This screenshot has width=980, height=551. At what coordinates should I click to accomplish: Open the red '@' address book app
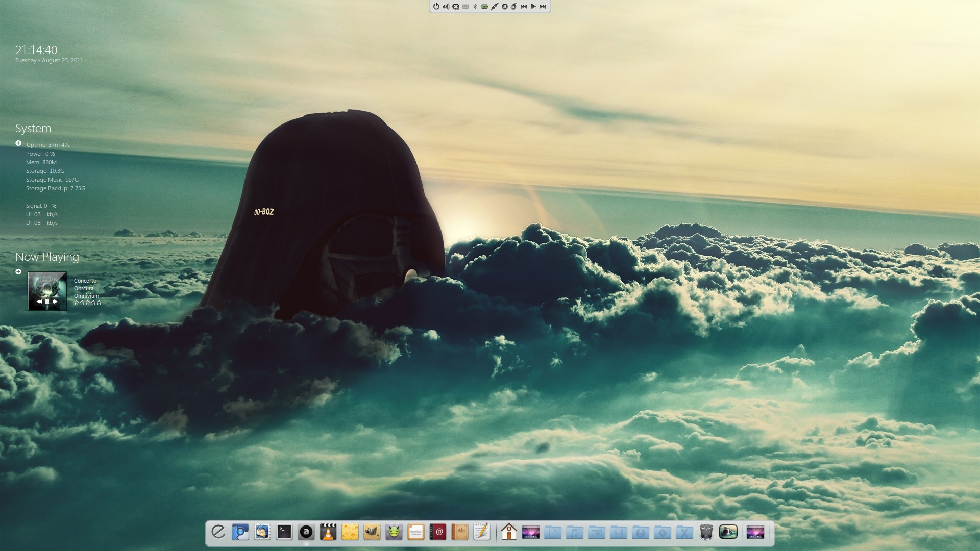pos(438,532)
